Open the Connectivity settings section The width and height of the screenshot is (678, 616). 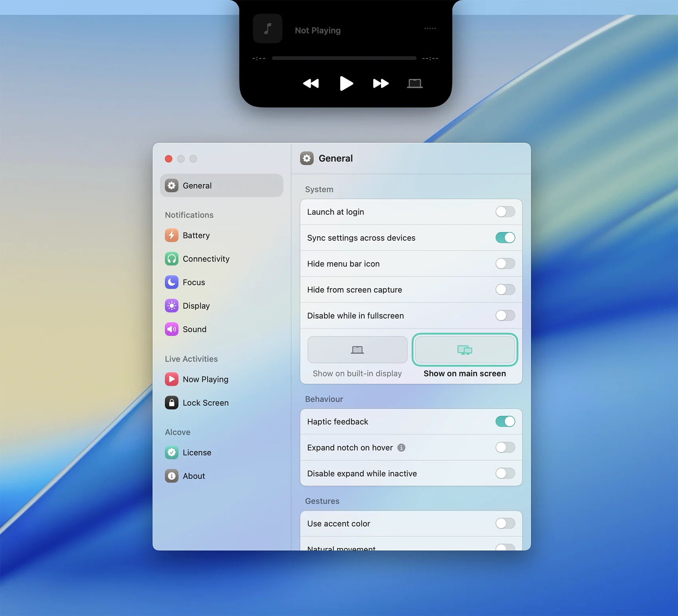pyautogui.click(x=206, y=259)
